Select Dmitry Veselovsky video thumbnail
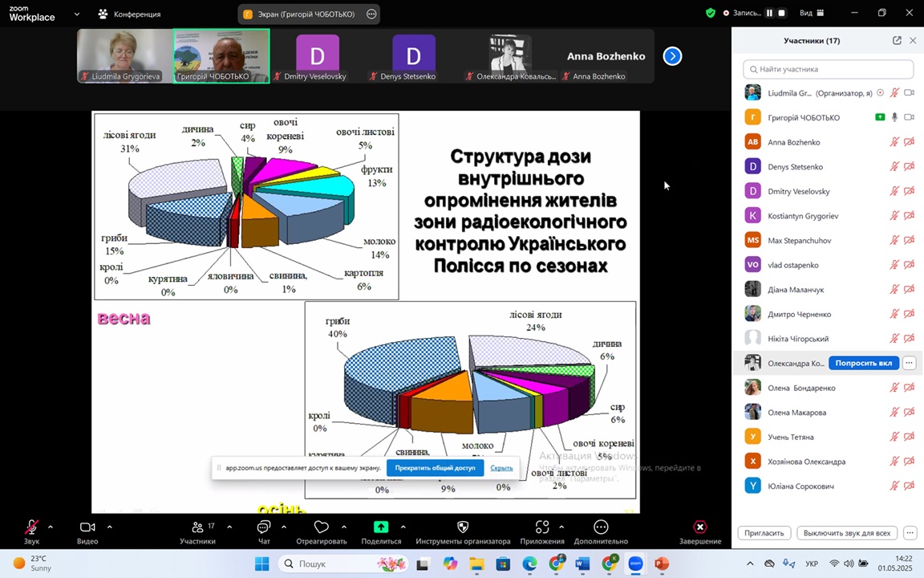Screen dimensions: 924x578 click(317, 56)
